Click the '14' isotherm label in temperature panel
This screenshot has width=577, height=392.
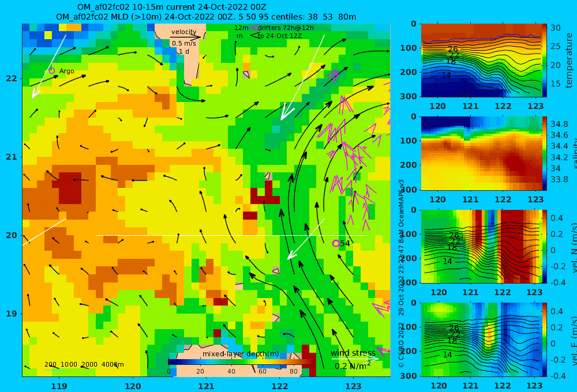pos(446,75)
